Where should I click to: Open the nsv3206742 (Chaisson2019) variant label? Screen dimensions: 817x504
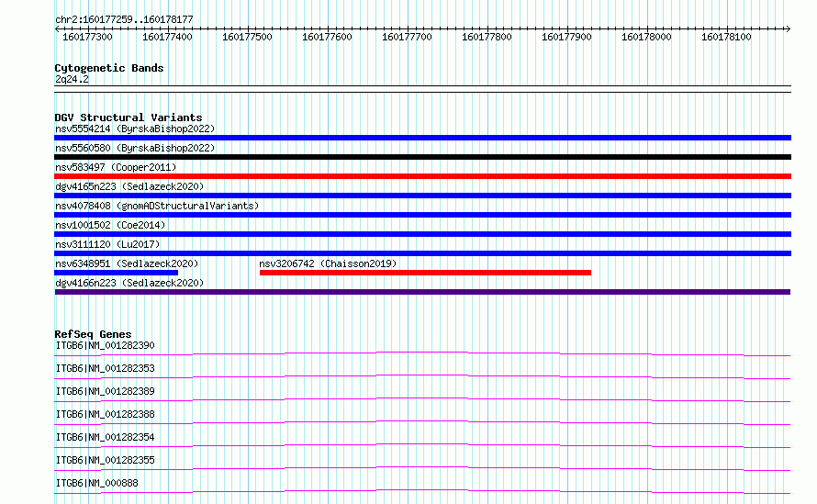(x=328, y=263)
